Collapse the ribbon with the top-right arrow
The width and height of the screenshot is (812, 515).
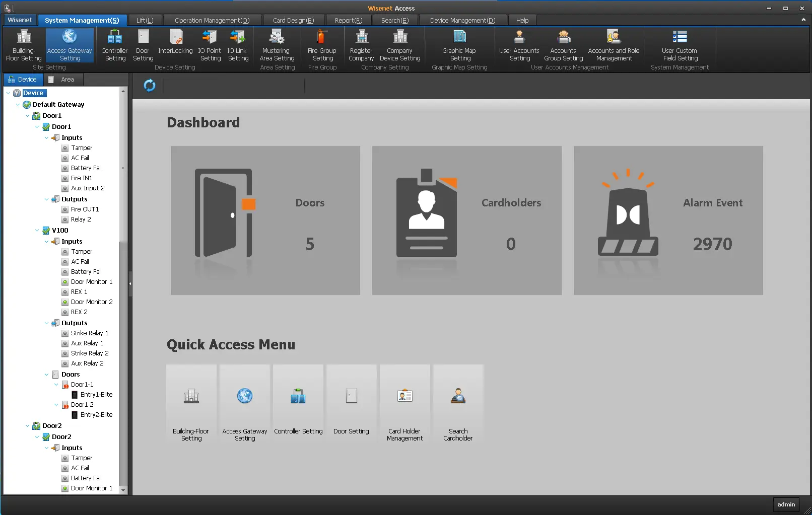(x=803, y=20)
